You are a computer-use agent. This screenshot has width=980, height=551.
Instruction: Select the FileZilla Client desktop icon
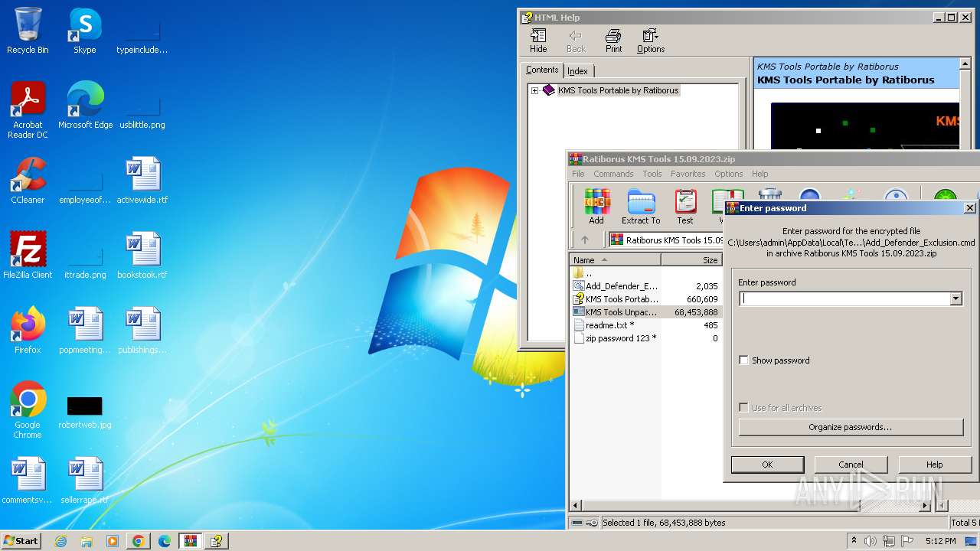(28, 256)
